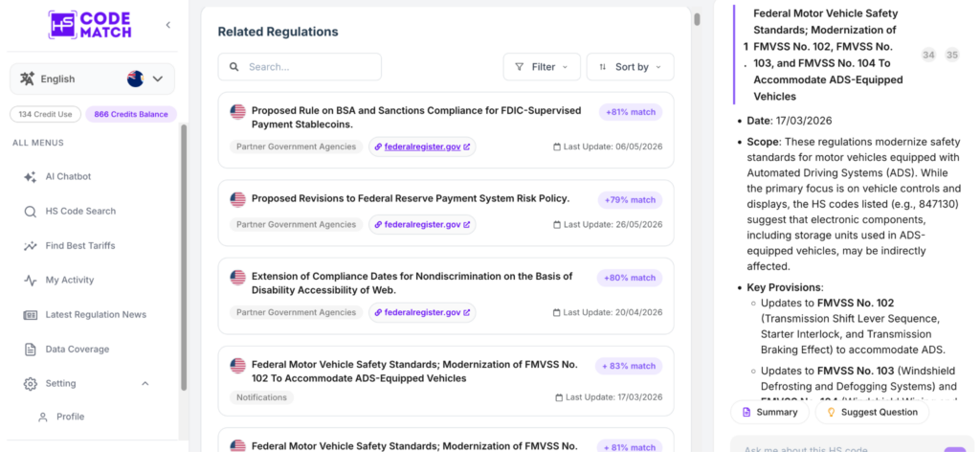Go to Find Best Tariffs
Image resolution: width=980 pixels, height=452 pixels.
[x=80, y=246]
